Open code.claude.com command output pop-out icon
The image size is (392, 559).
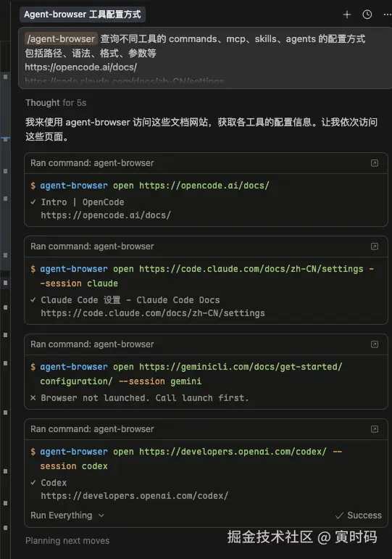click(375, 247)
